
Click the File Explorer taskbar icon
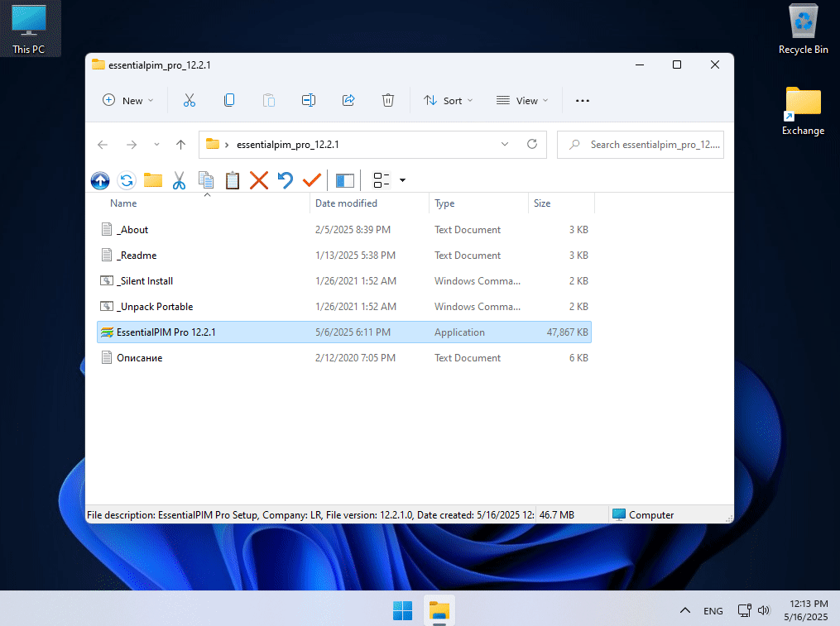pos(439,610)
